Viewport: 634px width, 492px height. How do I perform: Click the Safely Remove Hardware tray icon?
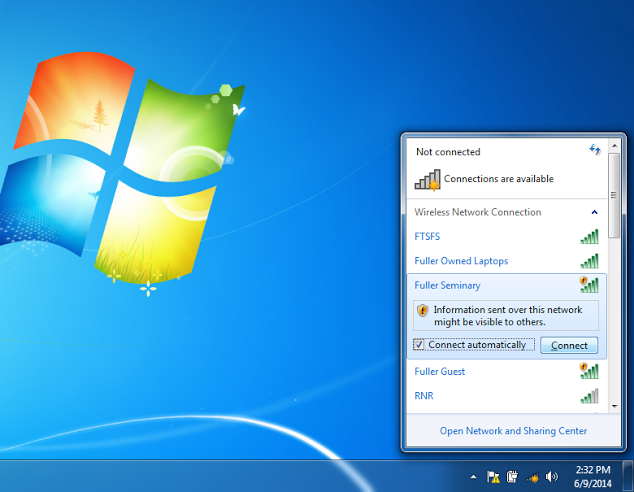(x=512, y=477)
